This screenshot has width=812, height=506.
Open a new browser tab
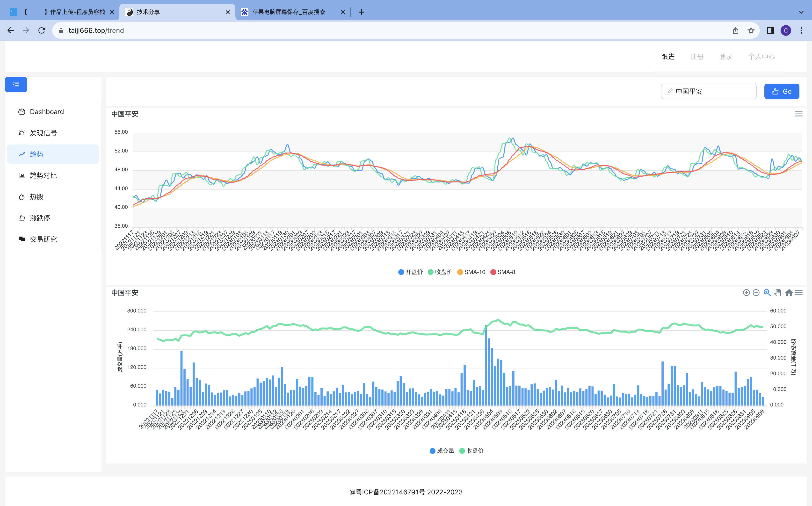tap(361, 12)
